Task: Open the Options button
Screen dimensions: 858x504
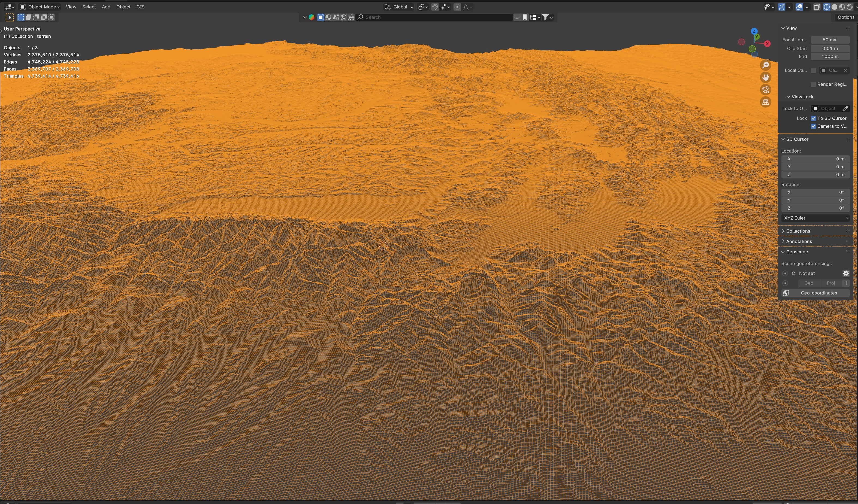Action: pyautogui.click(x=846, y=17)
